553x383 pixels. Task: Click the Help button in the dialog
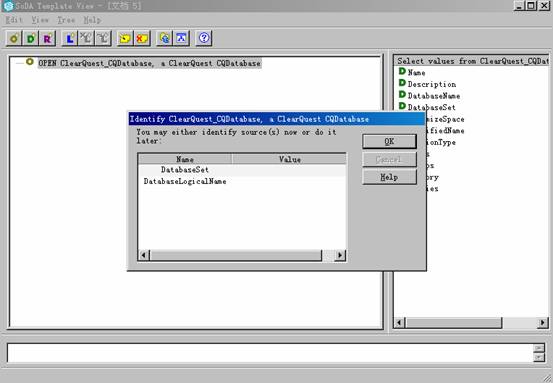click(389, 177)
